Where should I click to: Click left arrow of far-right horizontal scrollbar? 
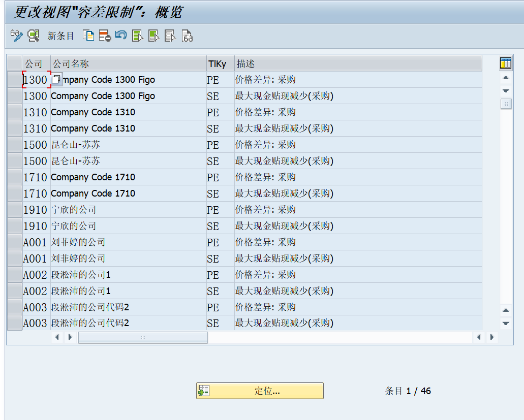coord(479,337)
